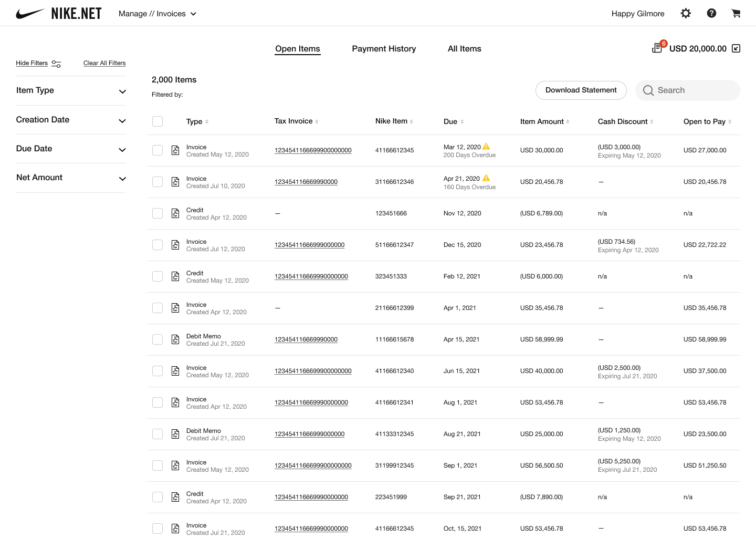Tick the checkbox for Credit item 123451666
756x538 pixels.
[157, 213]
